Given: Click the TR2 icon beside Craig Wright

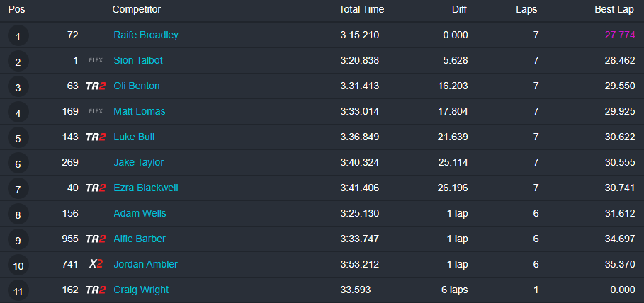Looking at the screenshot, I should coord(96,290).
